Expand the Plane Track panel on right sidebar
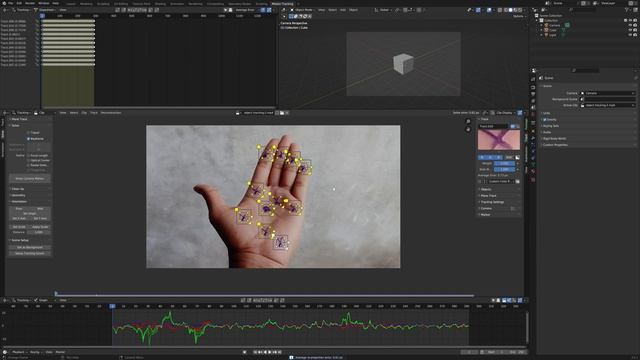Image resolution: width=640 pixels, height=360 pixels. (x=488, y=196)
